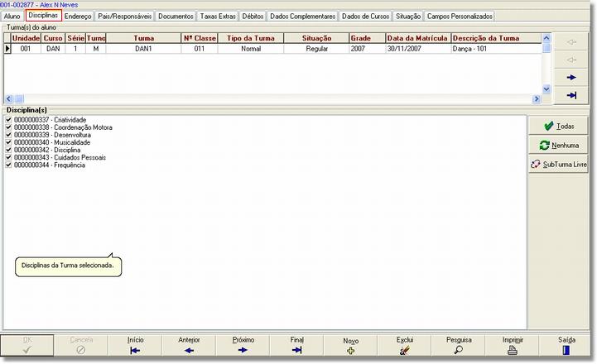Uncheck the Criatividade discipline
The width and height of the screenshot is (597, 364).
[9, 120]
